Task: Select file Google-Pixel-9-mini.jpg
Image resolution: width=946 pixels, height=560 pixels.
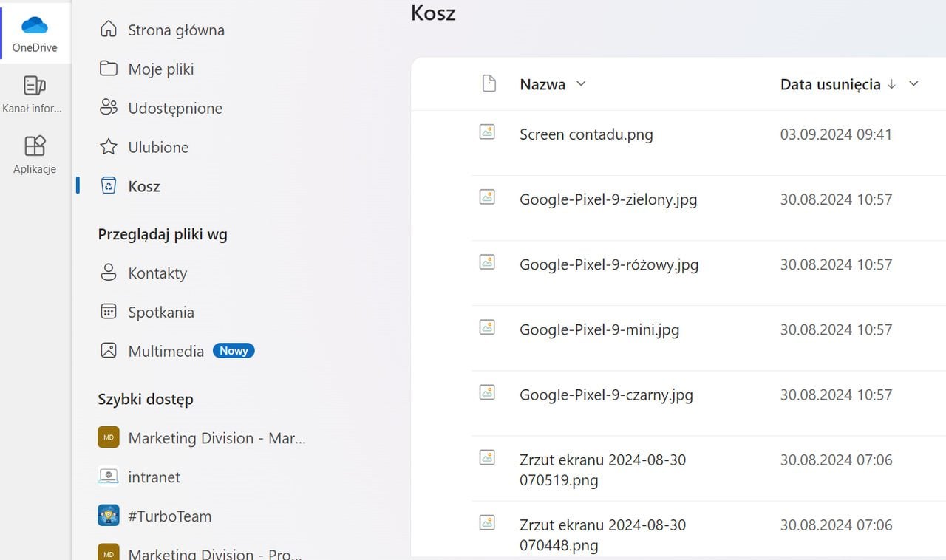Action: click(x=599, y=329)
